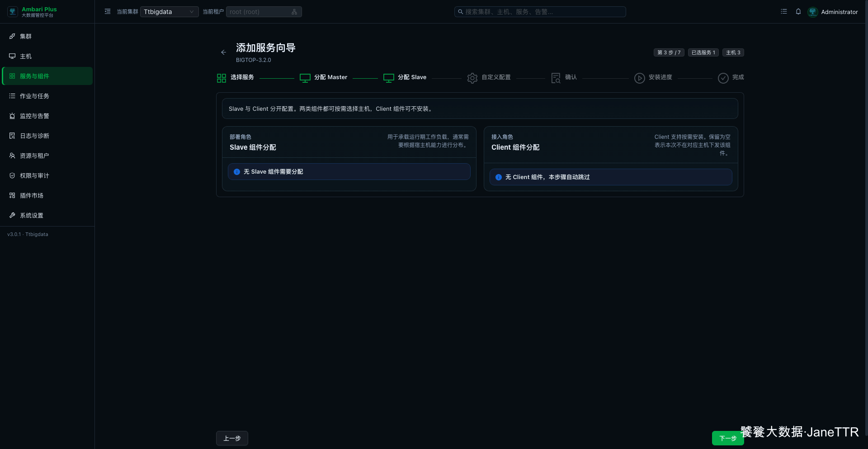Image resolution: width=868 pixels, height=449 pixels.
Task: Click the 集群 rocket icon
Action: (x=12, y=36)
